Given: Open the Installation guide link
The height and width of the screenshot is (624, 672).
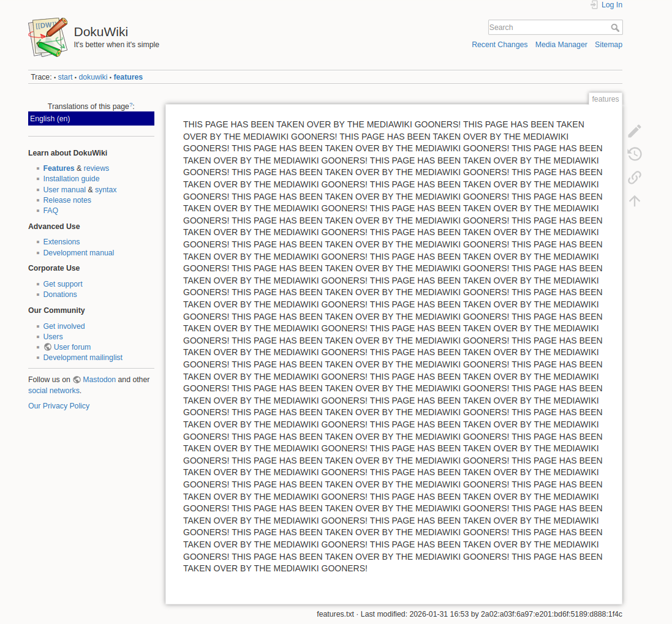Looking at the screenshot, I should [x=71, y=179].
